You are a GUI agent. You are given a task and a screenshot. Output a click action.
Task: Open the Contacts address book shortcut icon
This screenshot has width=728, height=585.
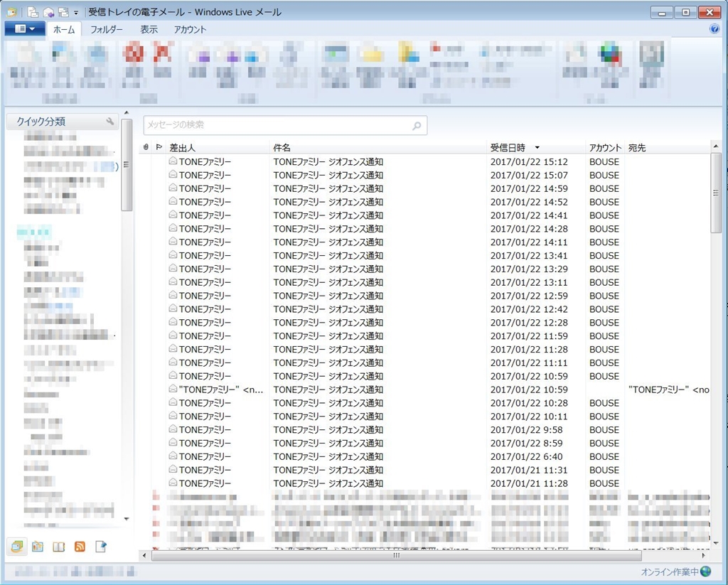[58, 547]
